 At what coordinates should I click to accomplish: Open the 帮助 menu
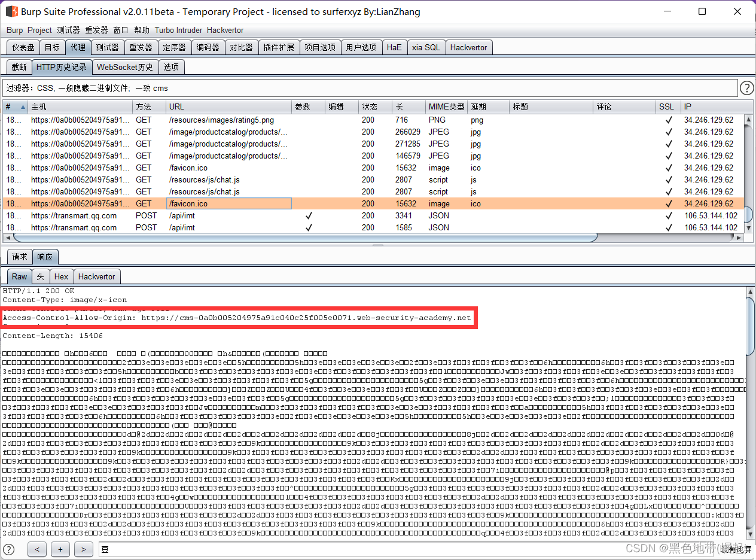142,30
